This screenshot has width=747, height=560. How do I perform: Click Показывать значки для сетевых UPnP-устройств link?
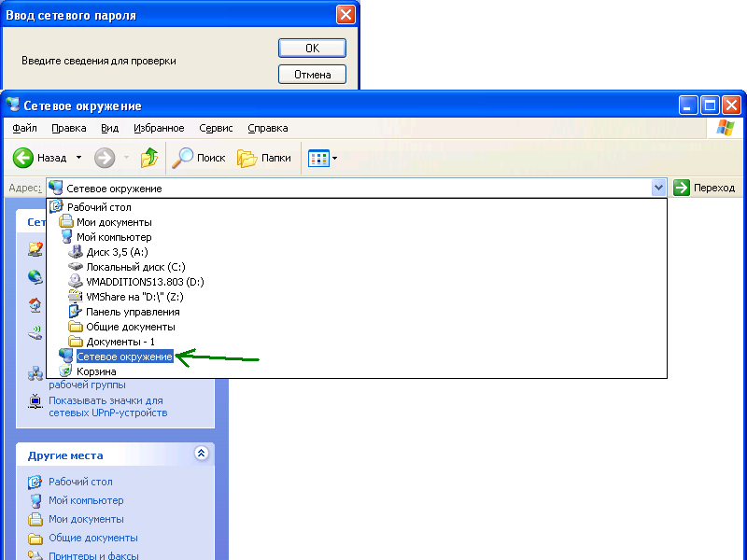point(107,407)
